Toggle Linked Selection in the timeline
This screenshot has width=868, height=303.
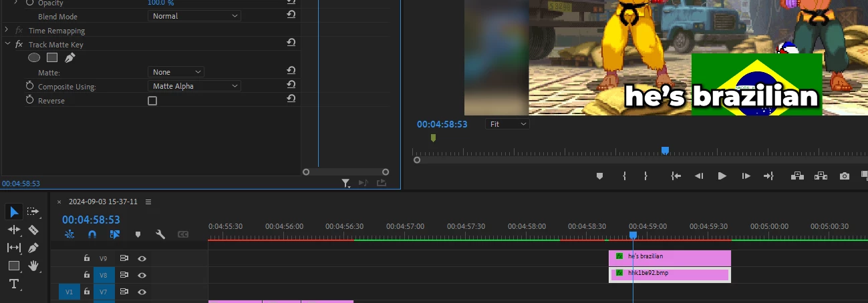pos(115,234)
